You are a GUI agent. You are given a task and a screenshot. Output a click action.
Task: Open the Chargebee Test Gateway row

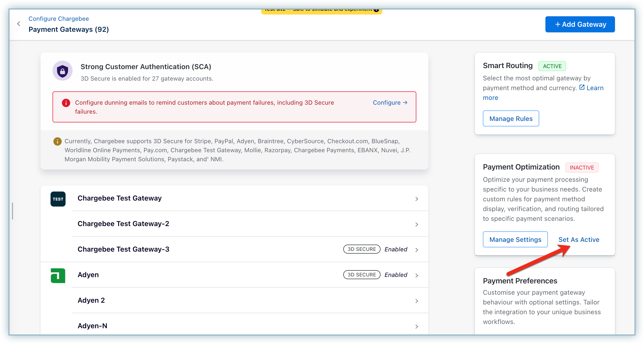250,198
